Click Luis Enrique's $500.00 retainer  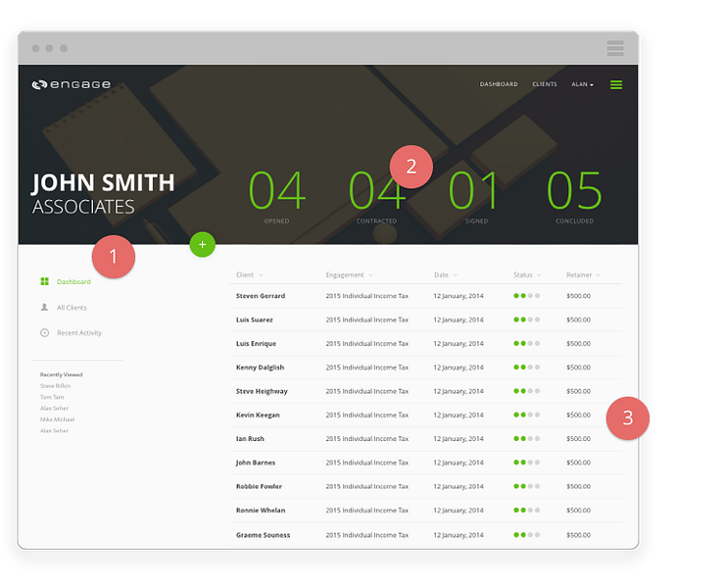point(578,344)
